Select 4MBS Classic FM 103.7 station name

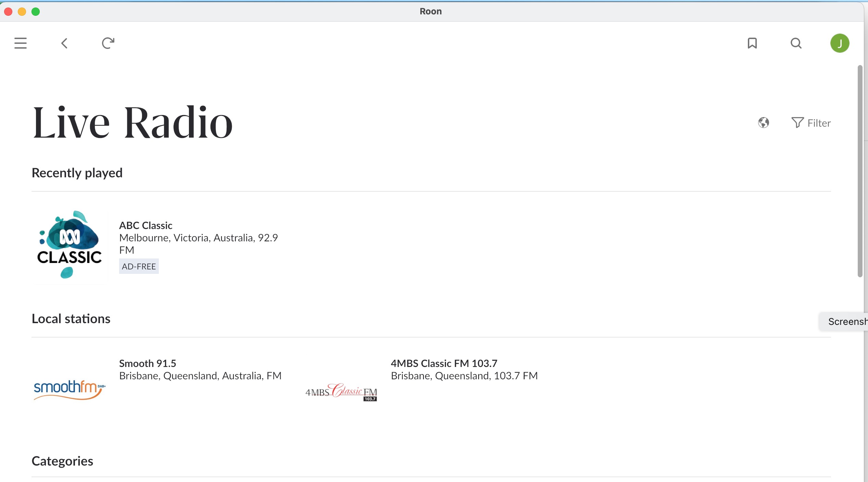[x=444, y=363]
